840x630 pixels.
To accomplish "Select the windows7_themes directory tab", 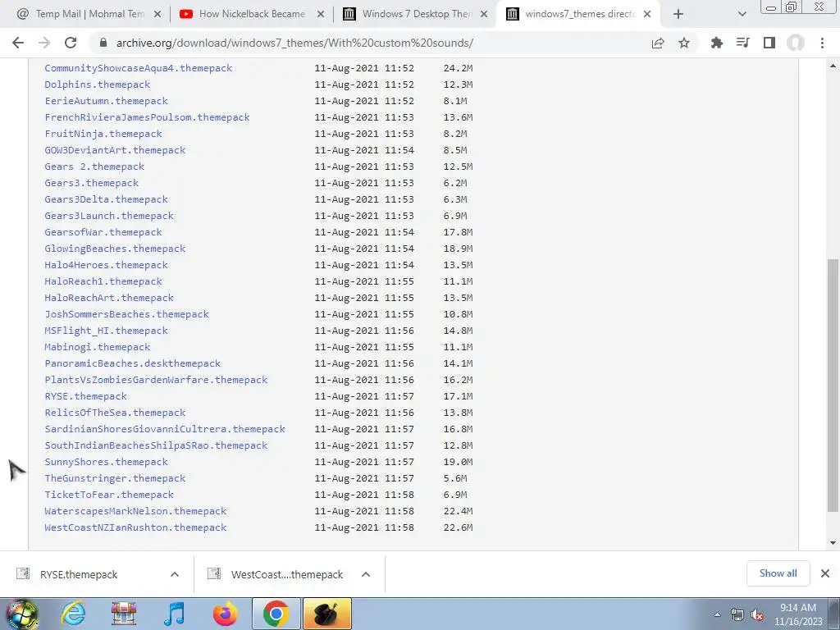I will point(578,14).
